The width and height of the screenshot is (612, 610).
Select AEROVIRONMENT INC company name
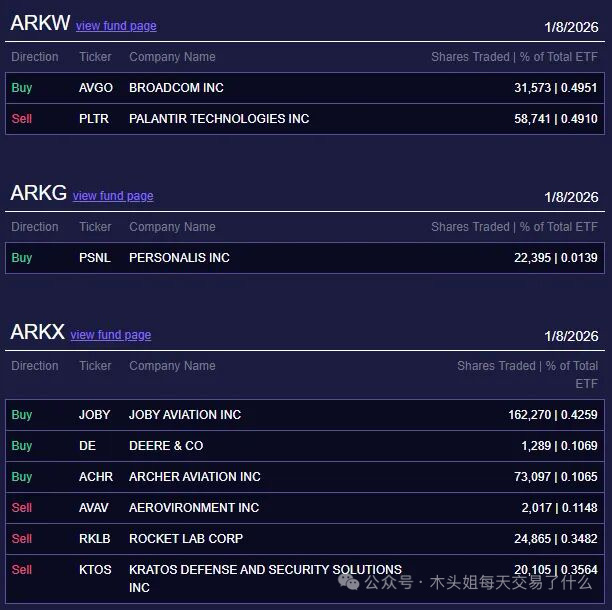[x=194, y=508]
